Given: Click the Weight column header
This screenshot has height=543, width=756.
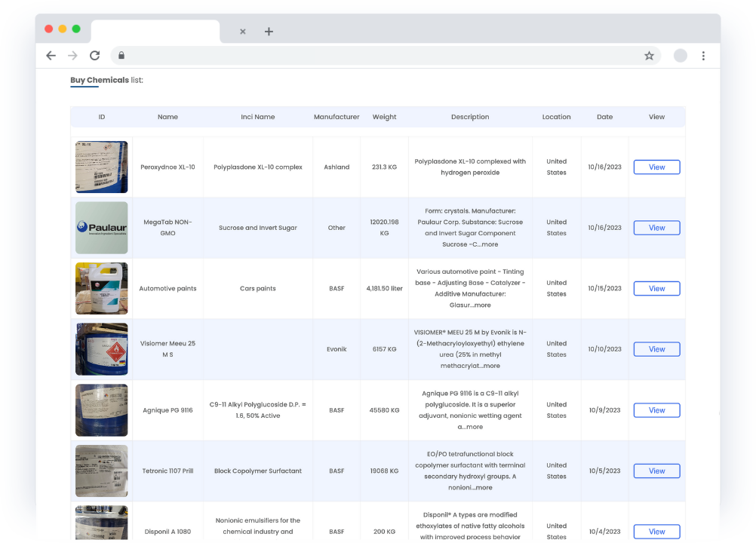Looking at the screenshot, I should click(384, 117).
